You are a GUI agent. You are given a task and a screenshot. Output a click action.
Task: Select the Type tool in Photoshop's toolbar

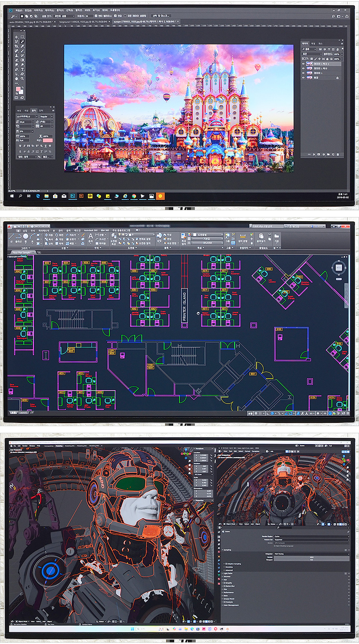click(22, 69)
